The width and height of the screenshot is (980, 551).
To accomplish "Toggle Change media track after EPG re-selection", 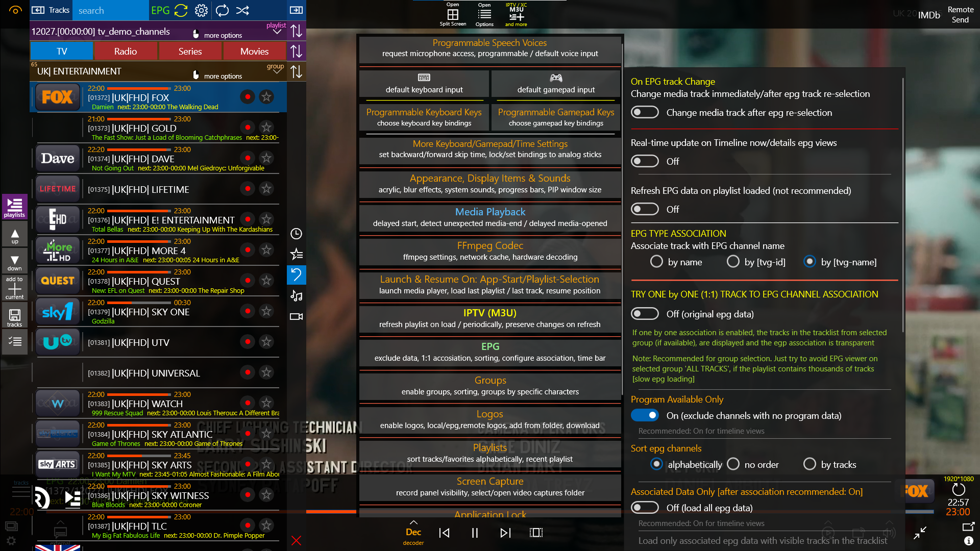I will tap(644, 112).
